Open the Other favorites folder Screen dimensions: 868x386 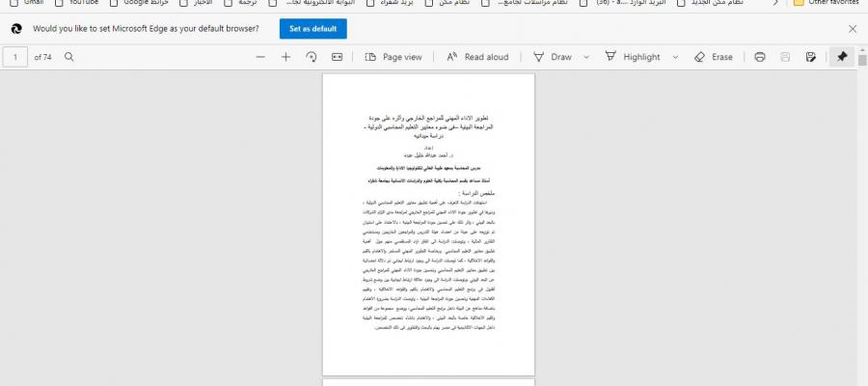[828, 3]
